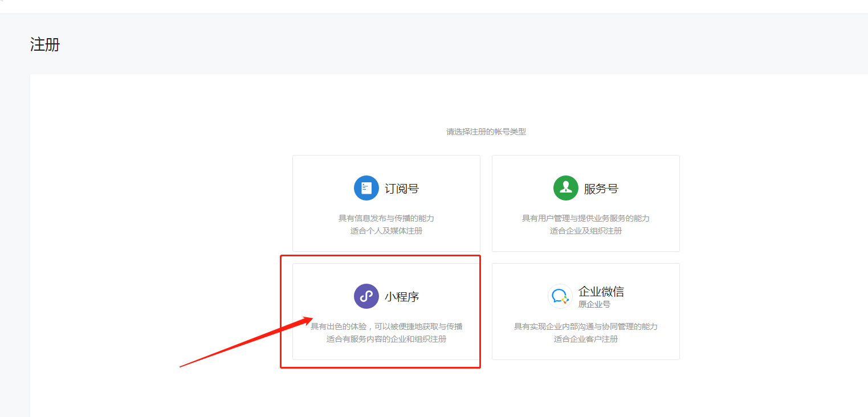Click text 适合个人及媒体注册
This screenshot has width=868, height=417.
tap(386, 231)
